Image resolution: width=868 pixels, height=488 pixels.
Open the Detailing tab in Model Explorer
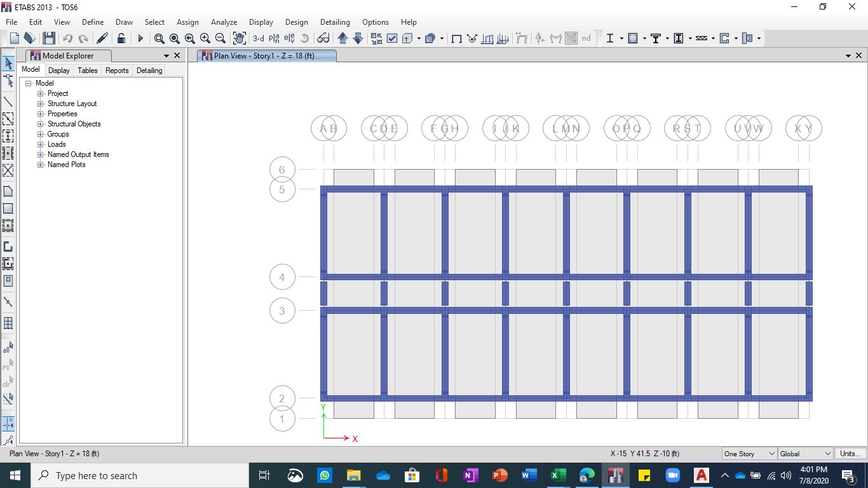tap(149, 71)
